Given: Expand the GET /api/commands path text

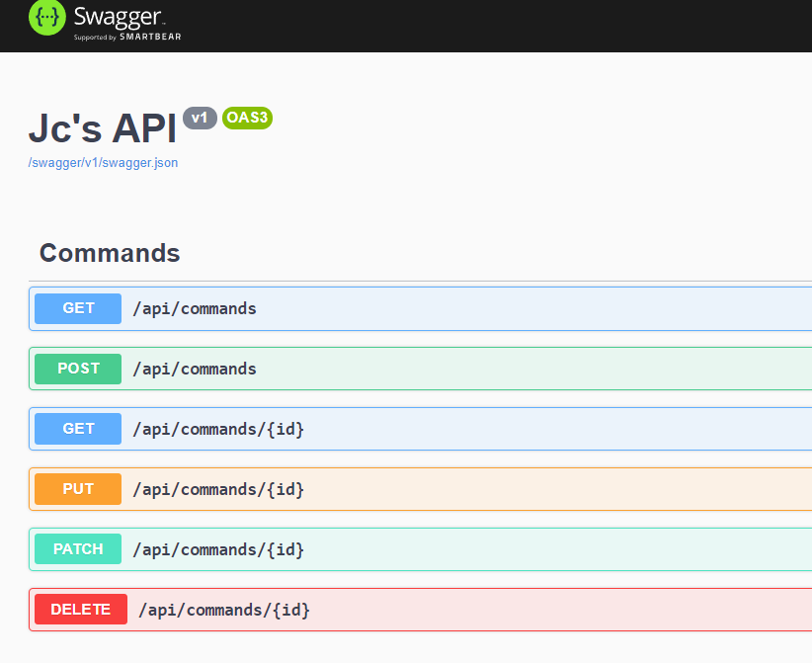Looking at the screenshot, I should click(195, 308).
